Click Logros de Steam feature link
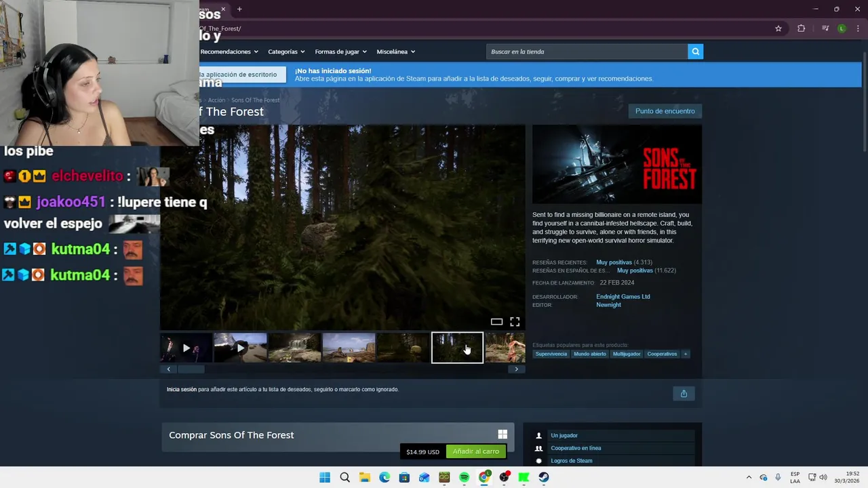868x488 pixels. [x=572, y=461]
